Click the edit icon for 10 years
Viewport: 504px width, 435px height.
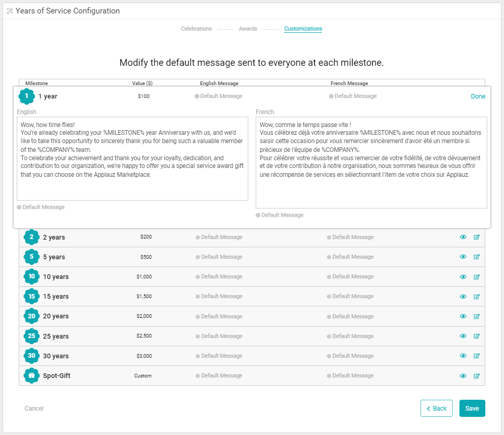point(477,277)
